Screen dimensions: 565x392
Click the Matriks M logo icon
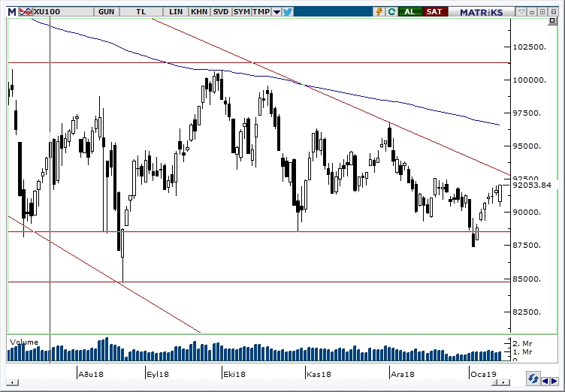pos(12,12)
